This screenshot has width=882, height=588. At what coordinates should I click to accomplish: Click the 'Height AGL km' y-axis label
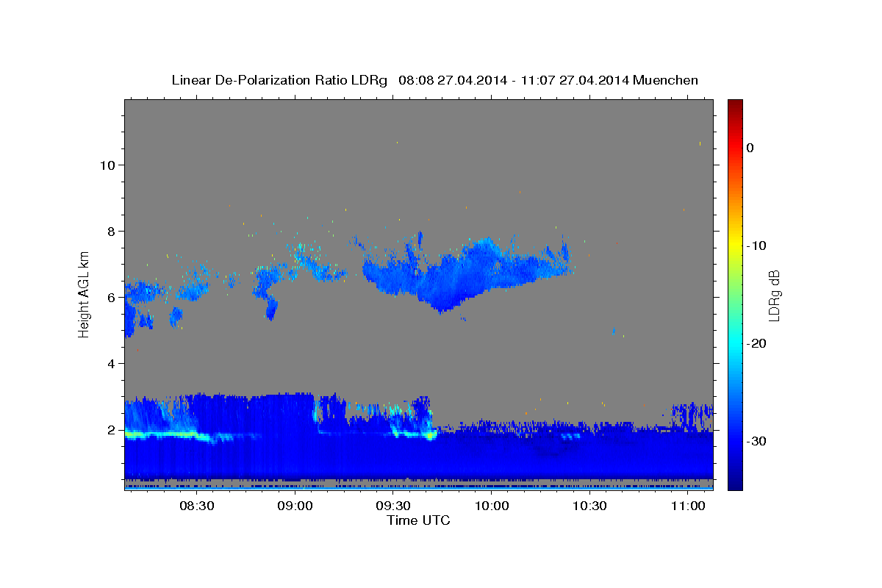(x=85, y=294)
